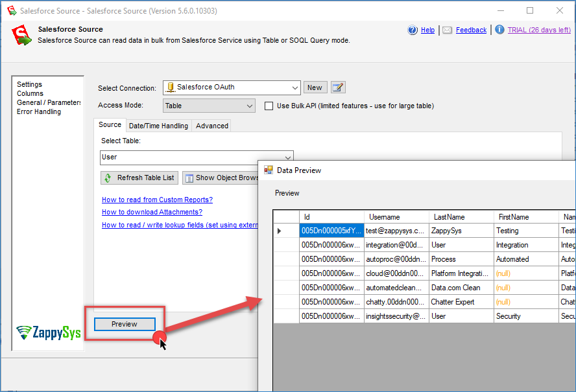Viewport: 576px width, 392px height.
Task: Select the FirstName cell Security
Action: (526, 316)
